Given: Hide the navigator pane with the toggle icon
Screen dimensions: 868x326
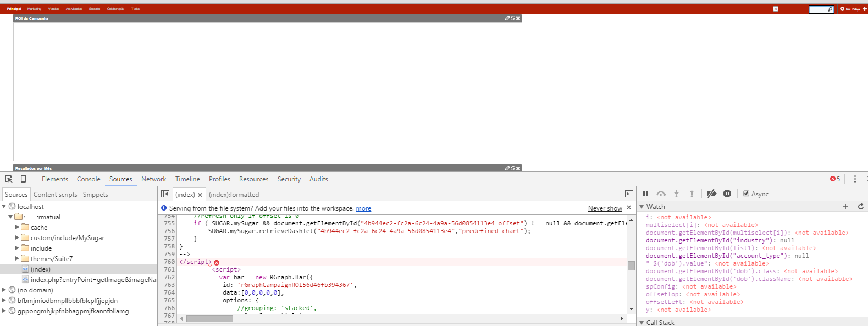Looking at the screenshot, I should point(165,194).
